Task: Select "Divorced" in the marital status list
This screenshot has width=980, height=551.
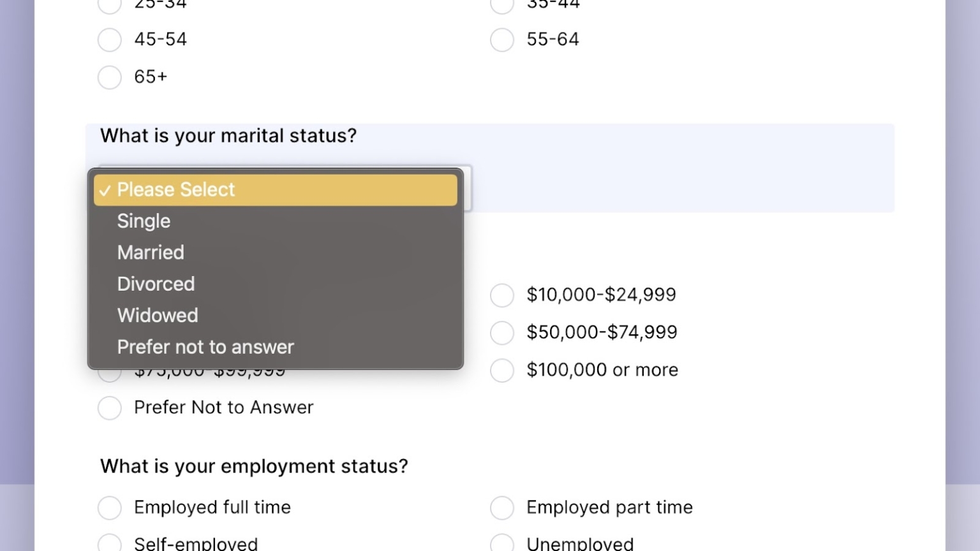Action: click(x=156, y=284)
